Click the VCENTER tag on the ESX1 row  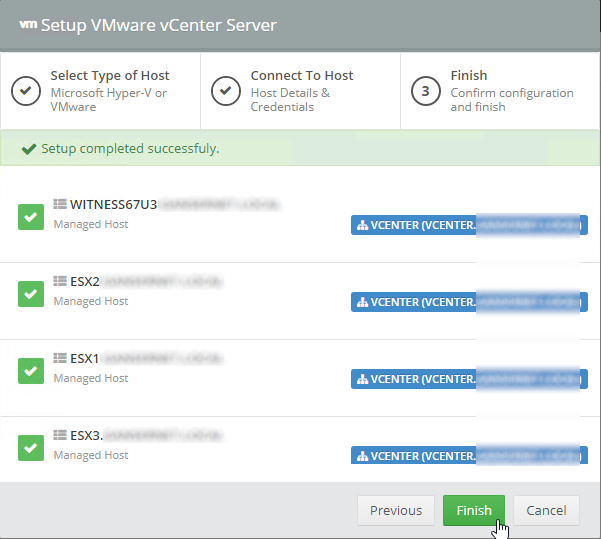tap(469, 379)
